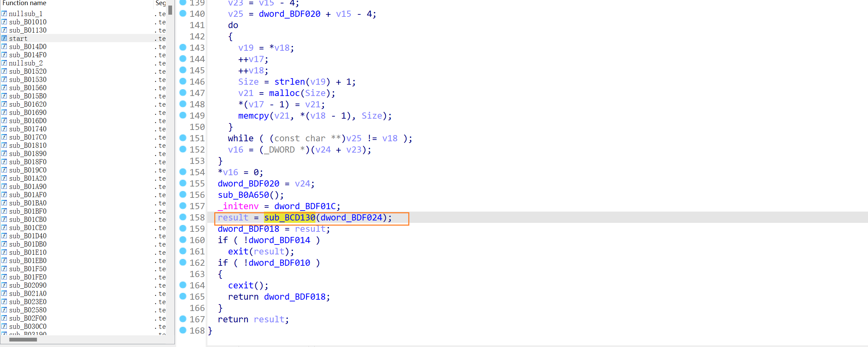
Task: Click the function list horizontal scrollbar thumb
Action: coord(23,339)
